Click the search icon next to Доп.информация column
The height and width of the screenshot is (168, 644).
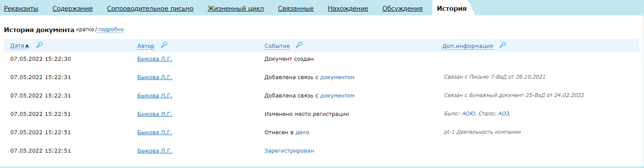[x=503, y=45]
